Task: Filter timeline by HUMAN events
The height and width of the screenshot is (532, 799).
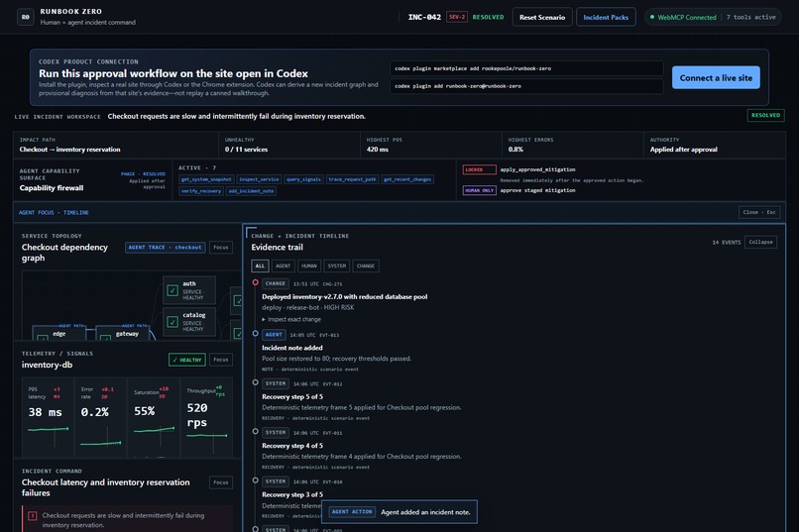Action: click(309, 266)
